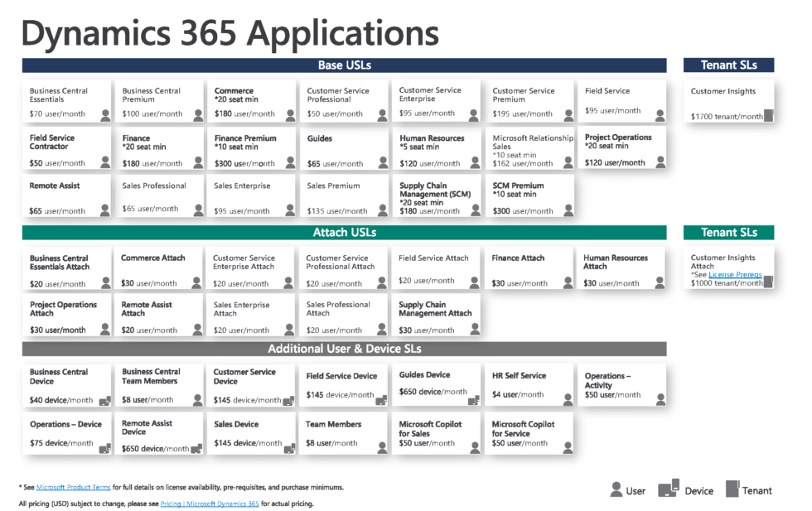Click the Microsoft Copilot for Service title

click(x=523, y=429)
